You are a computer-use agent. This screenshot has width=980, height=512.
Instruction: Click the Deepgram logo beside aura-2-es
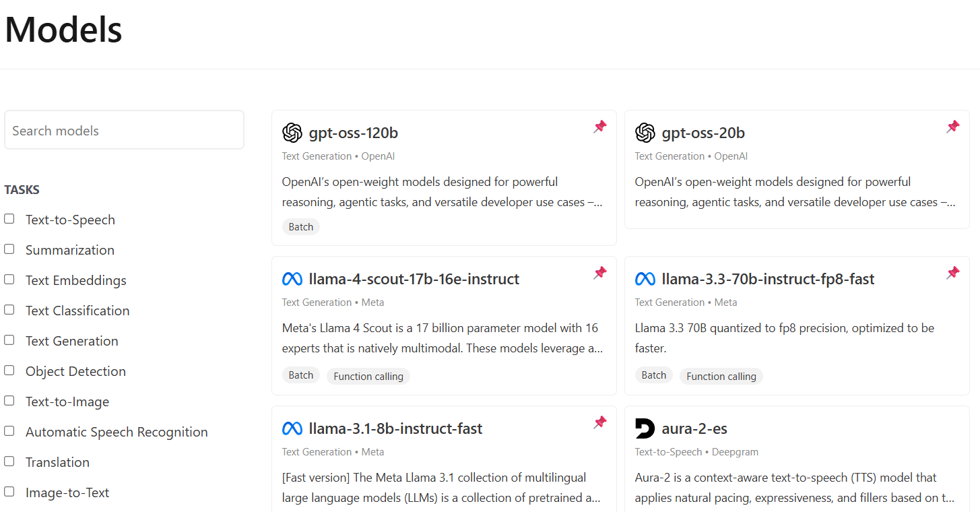(645, 428)
